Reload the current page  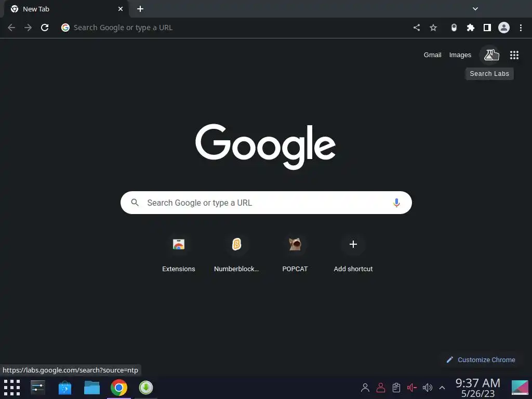click(45, 28)
